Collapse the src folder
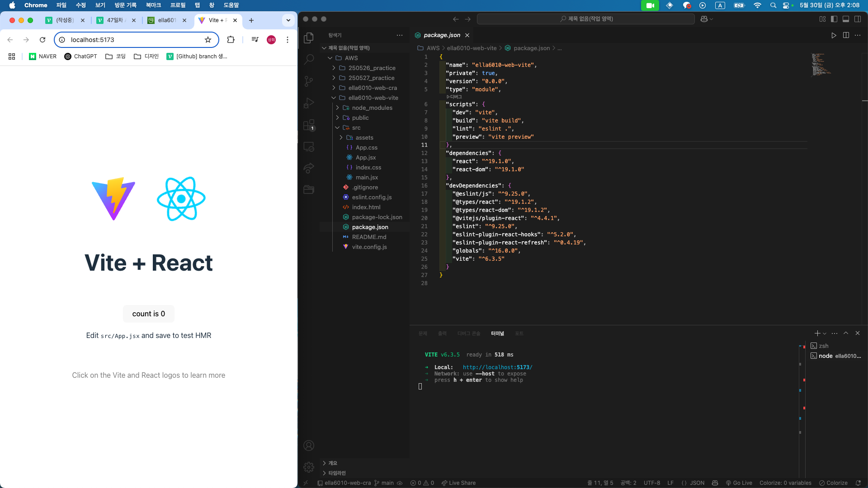 [337, 127]
